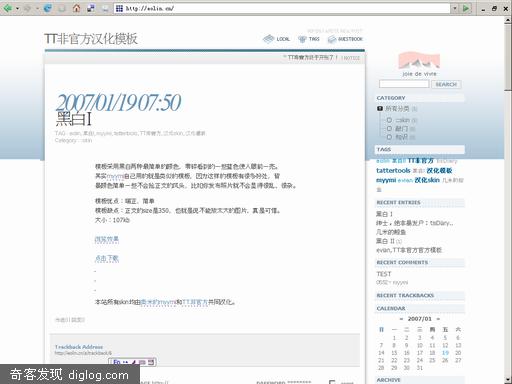The height and width of the screenshot is (384, 512).
Task: Click the trackback URL under Trackback Address
Action: 83,353
